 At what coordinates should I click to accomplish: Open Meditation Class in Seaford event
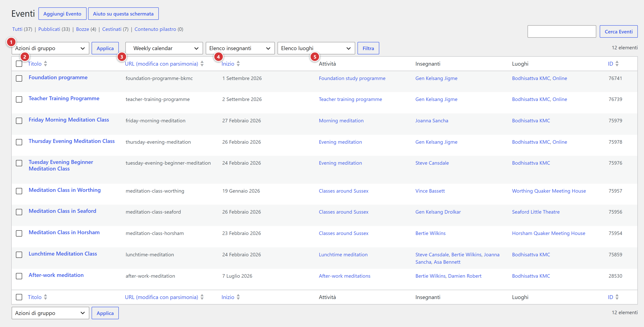[62, 211]
